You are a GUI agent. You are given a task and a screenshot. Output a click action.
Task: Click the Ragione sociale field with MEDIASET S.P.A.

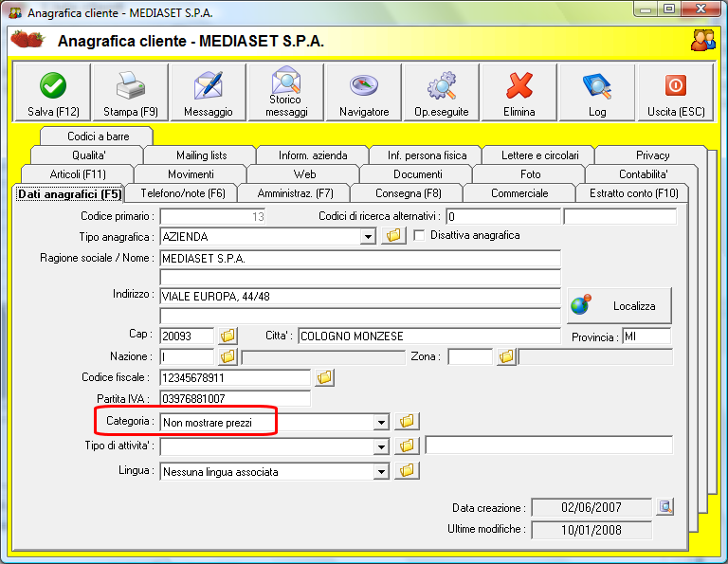pyautogui.click(x=360, y=258)
